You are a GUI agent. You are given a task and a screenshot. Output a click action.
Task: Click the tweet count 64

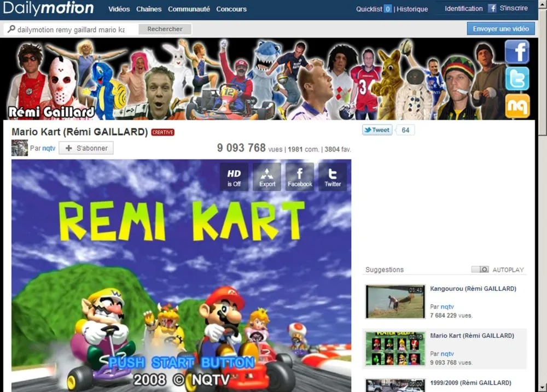click(405, 130)
